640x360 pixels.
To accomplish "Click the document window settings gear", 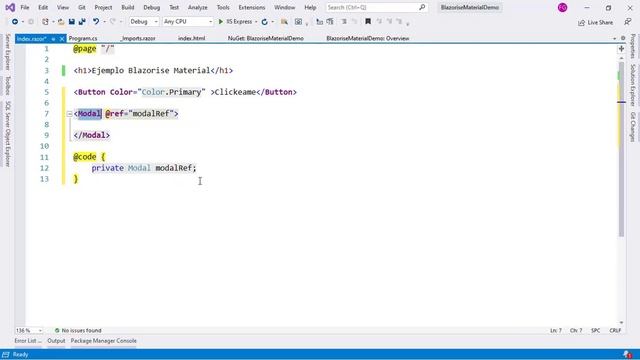I will tap(623, 38).
